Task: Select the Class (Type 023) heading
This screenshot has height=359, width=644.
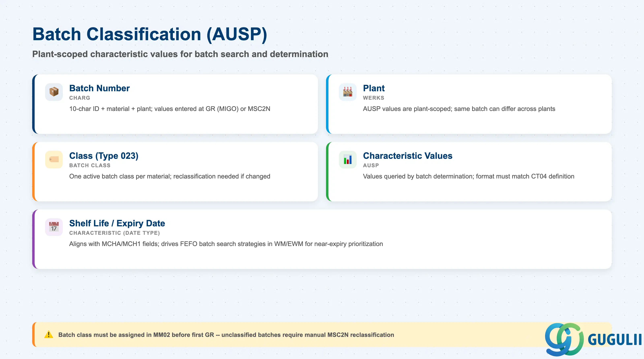Action: (104, 156)
